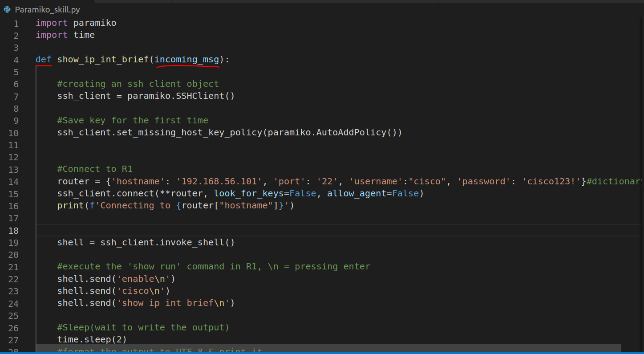Click line number 27 in the gutter
The height and width of the screenshot is (354, 644).
(13, 339)
